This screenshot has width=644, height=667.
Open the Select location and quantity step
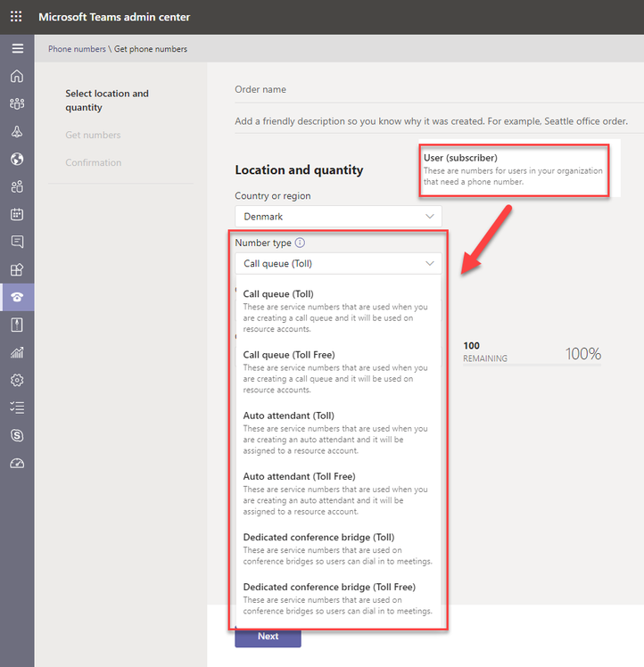pos(107,101)
